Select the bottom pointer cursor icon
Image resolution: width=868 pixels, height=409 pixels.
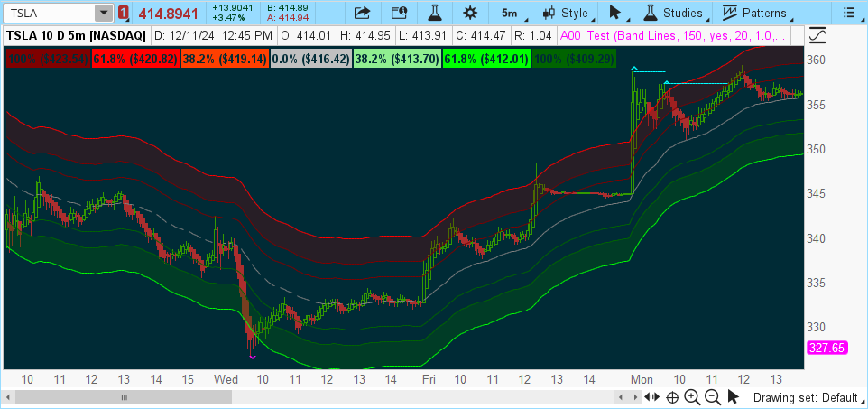733,396
